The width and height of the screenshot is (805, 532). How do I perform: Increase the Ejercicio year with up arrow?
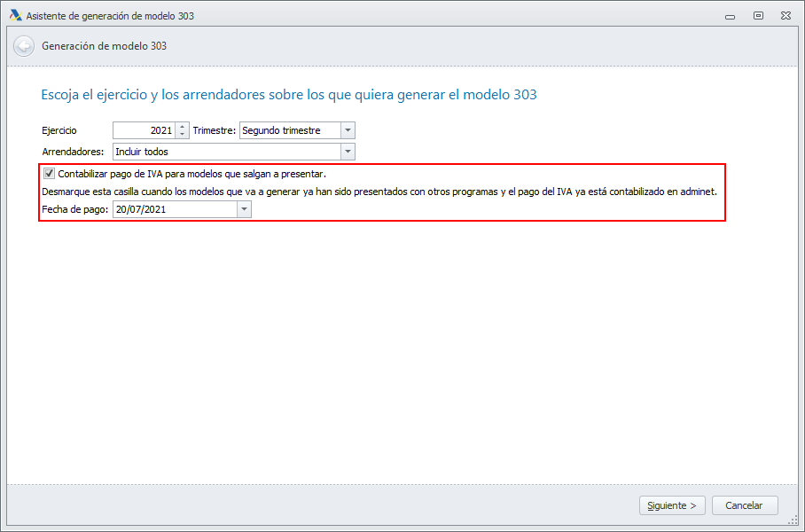pos(182,127)
